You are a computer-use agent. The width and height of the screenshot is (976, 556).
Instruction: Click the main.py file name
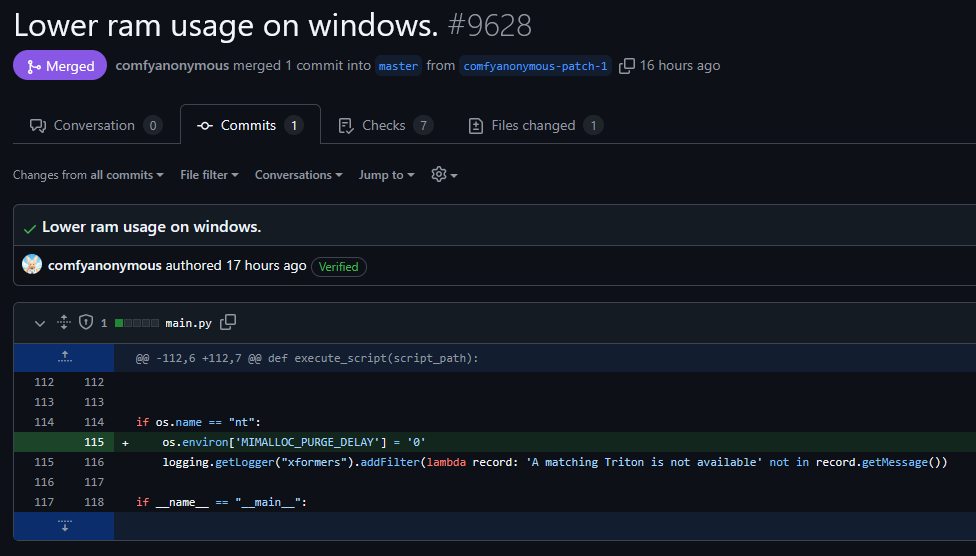tap(188, 323)
